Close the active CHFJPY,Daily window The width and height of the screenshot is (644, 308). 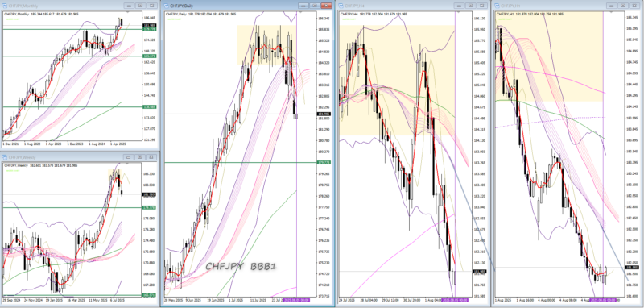pos(327,6)
